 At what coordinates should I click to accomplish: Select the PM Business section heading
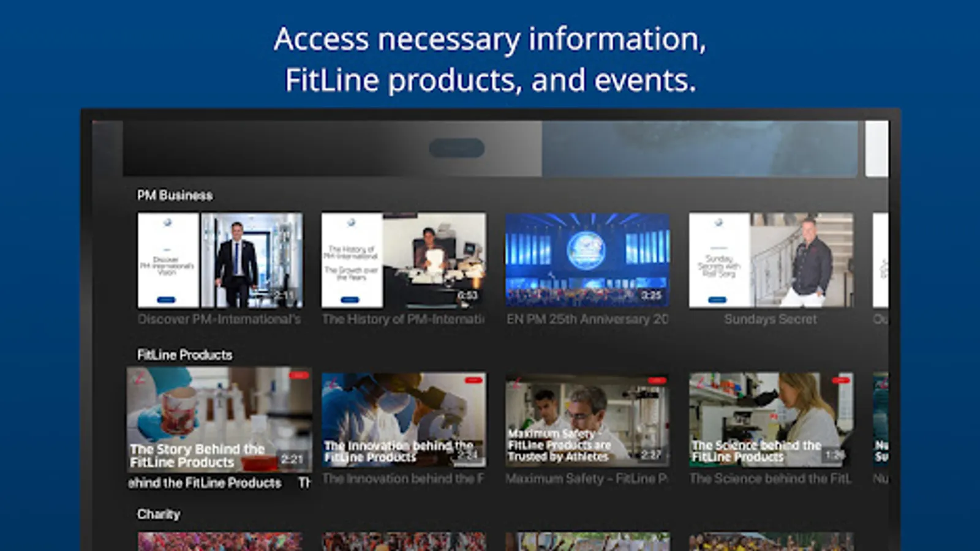click(175, 195)
